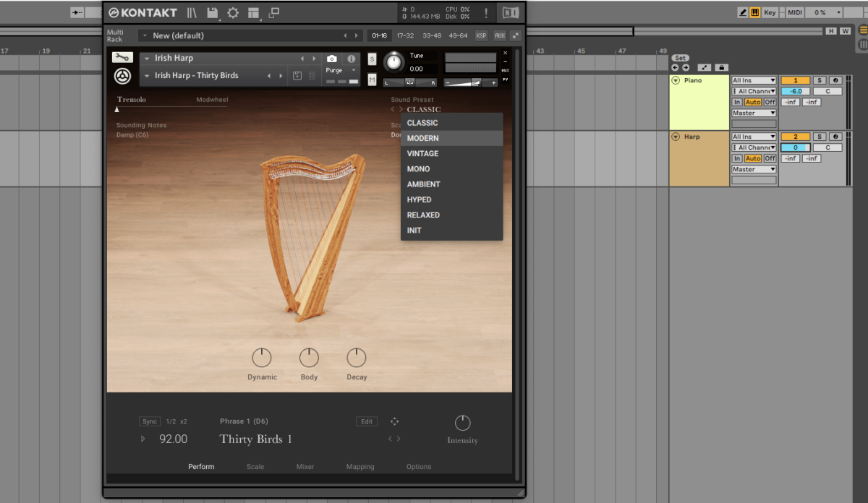Arm the Piano track for recording

coord(835,80)
